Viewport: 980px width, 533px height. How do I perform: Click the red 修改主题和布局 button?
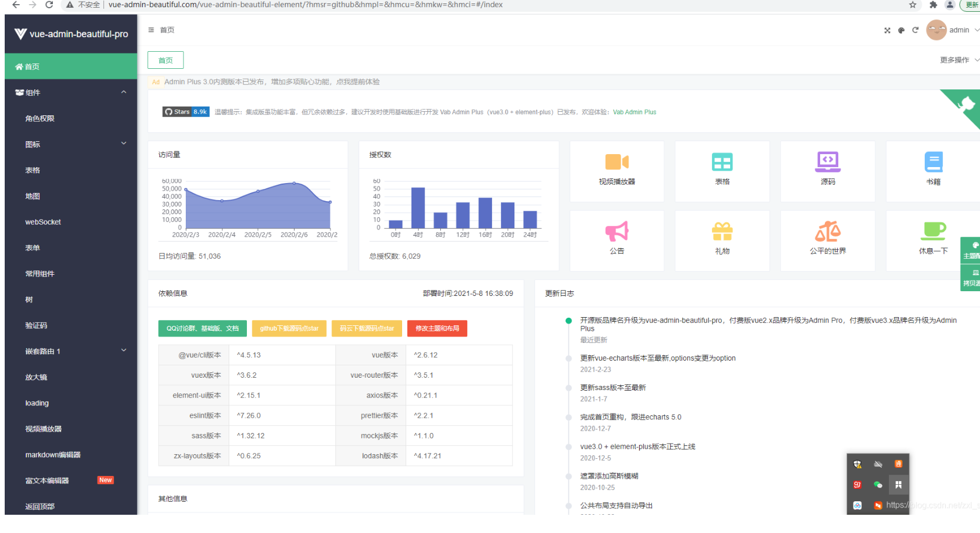pyautogui.click(x=437, y=328)
